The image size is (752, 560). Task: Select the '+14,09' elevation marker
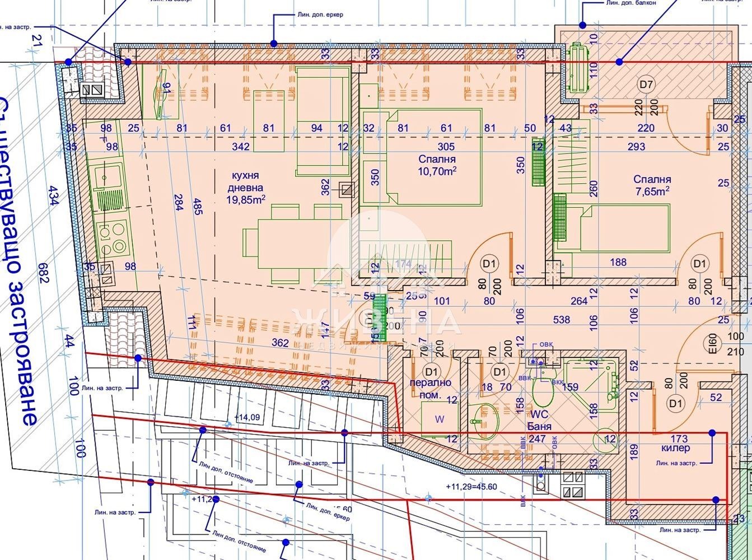click(x=247, y=417)
